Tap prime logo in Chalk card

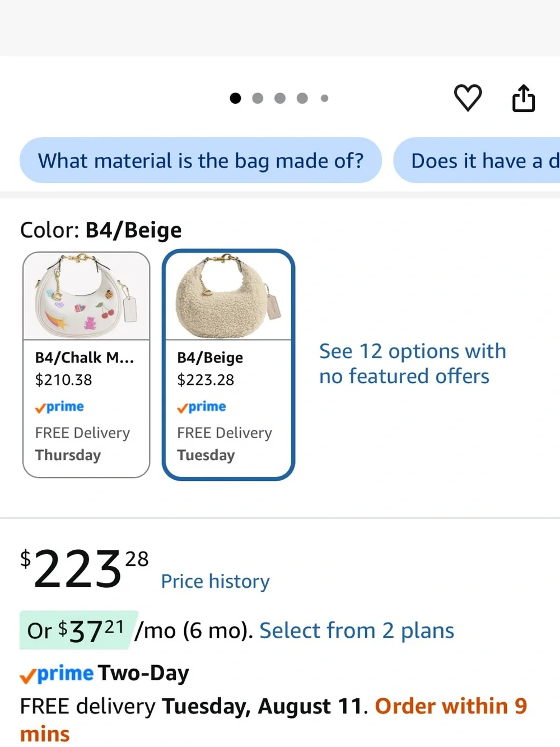coord(59,407)
